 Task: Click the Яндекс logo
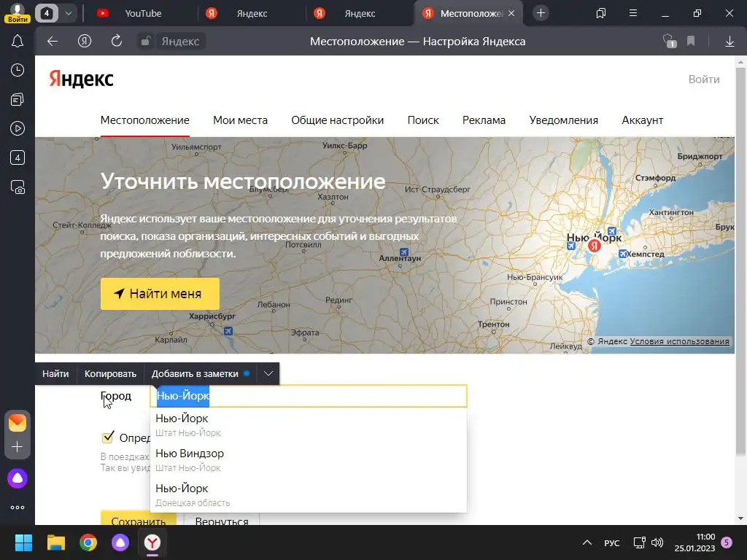(x=82, y=79)
